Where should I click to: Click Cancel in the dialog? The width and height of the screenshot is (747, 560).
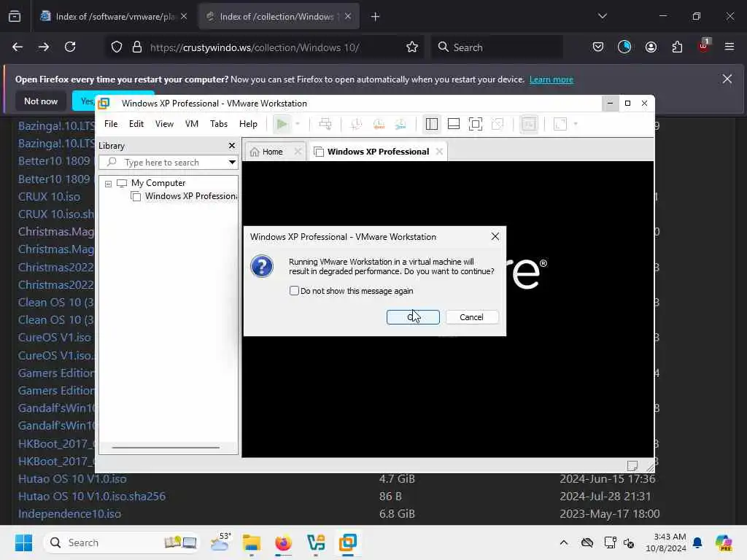coord(472,317)
